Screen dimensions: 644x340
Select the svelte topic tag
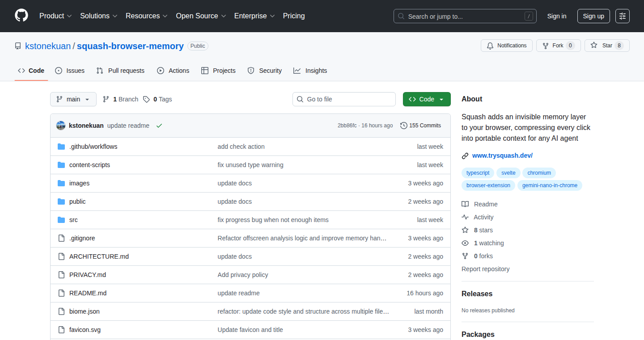coord(508,173)
